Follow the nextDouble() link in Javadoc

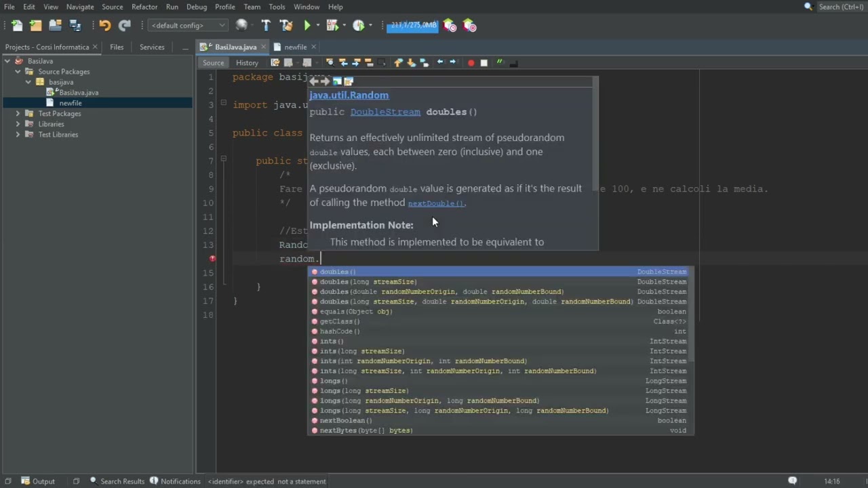coord(436,203)
